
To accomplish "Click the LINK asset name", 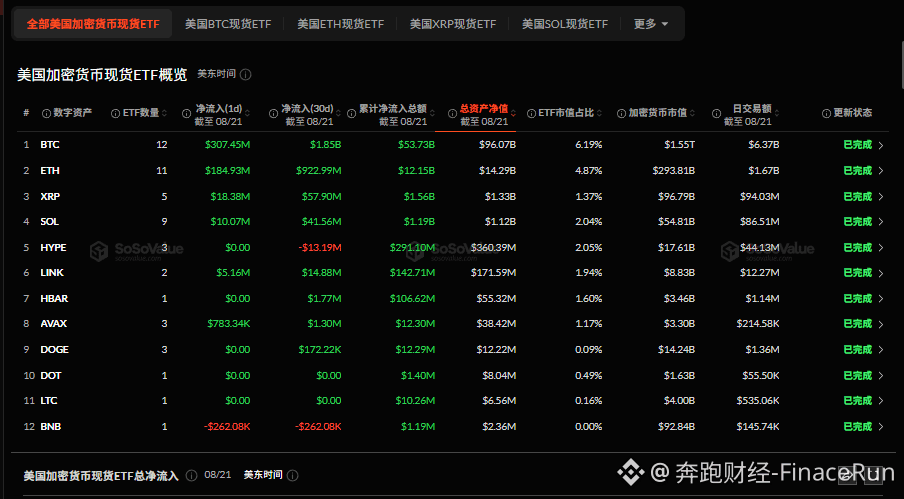I will point(52,273).
